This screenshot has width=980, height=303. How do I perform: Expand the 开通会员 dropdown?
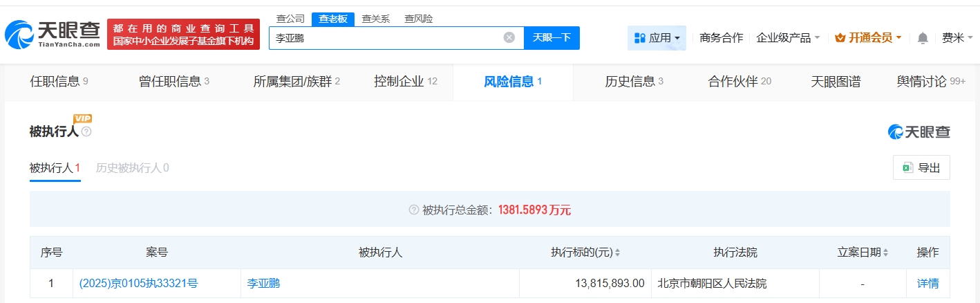(x=868, y=38)
